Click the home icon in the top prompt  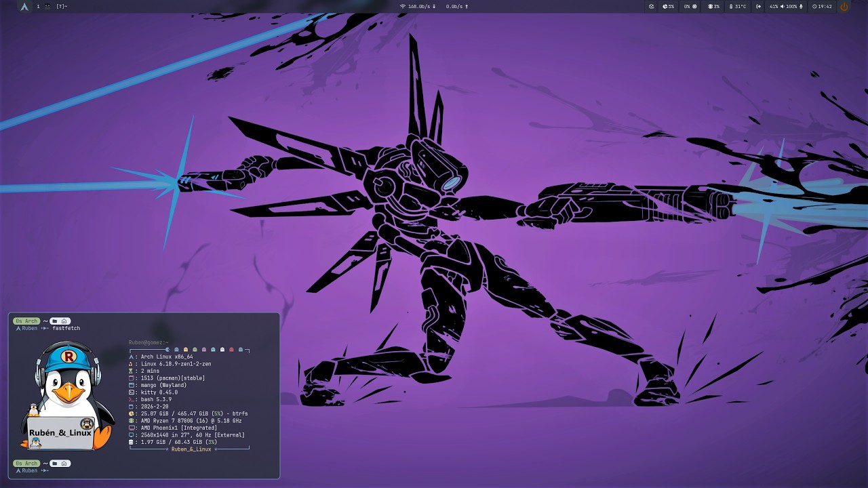[x=64, y=321]
